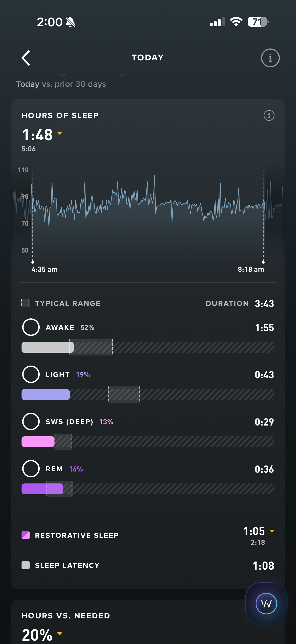The width and height of the screenshot is (296, 644).
Task: Tap the Sleep Latency gray square icon
Action: 26,565
